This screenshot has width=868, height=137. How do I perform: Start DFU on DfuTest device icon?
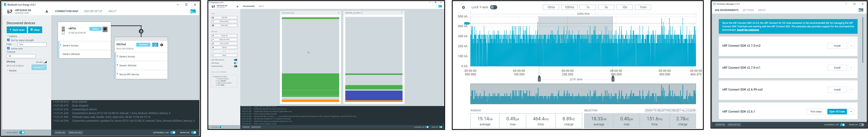coord(155,45)
